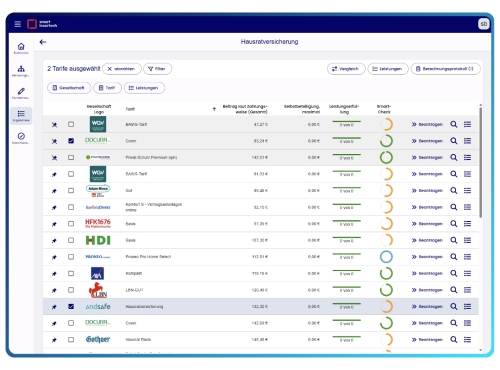Go back using the left arrow
The height and width of the screenshot is (370, 500).
(x=43, y=42)
